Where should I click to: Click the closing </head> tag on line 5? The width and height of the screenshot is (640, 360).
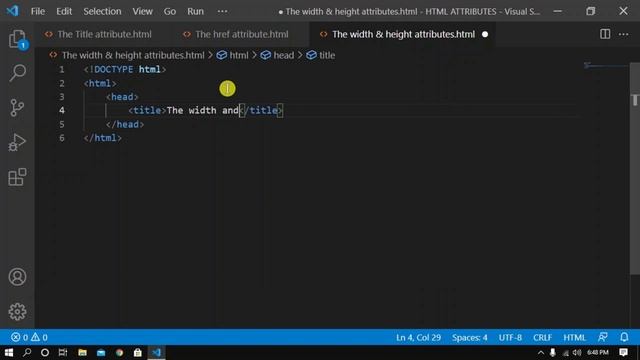pyautogui.click(x=125, y=124)
